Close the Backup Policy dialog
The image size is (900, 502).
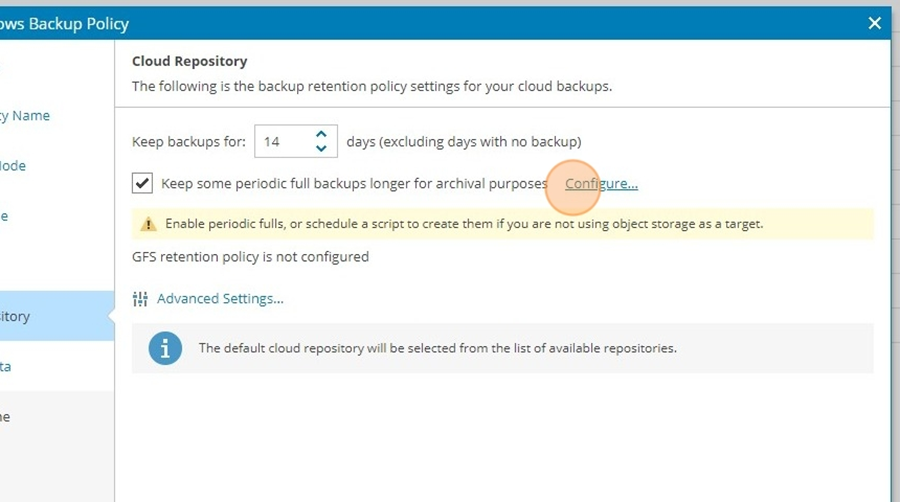(875, 23)
